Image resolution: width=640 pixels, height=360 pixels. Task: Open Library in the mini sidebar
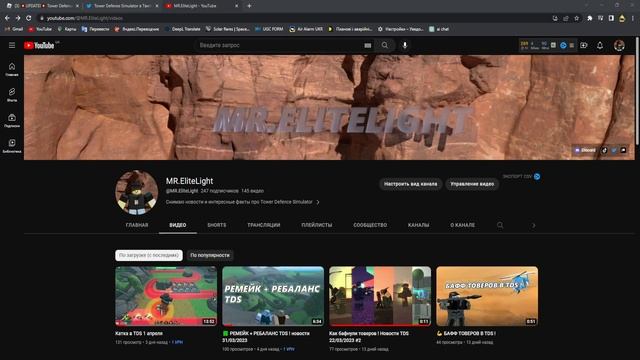[x=12, y=146]
